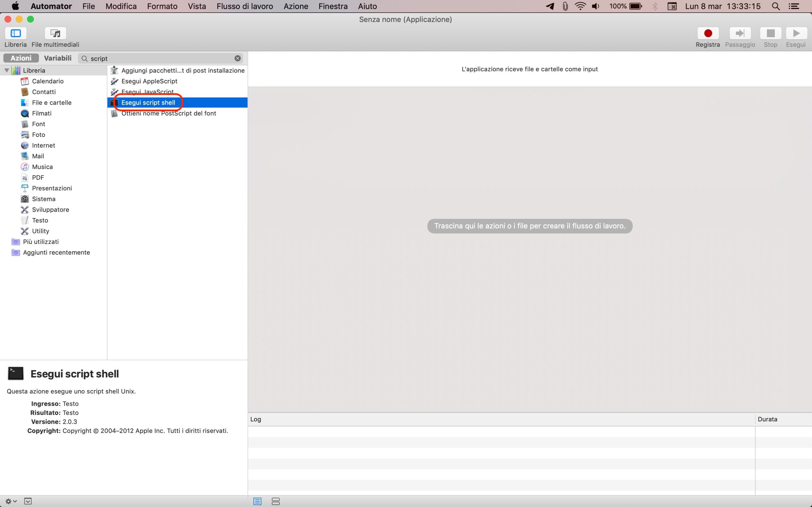Open the Flusso di lavoro menu
Viewport: 812px width, 507px height.
click(x=245, y=6)
